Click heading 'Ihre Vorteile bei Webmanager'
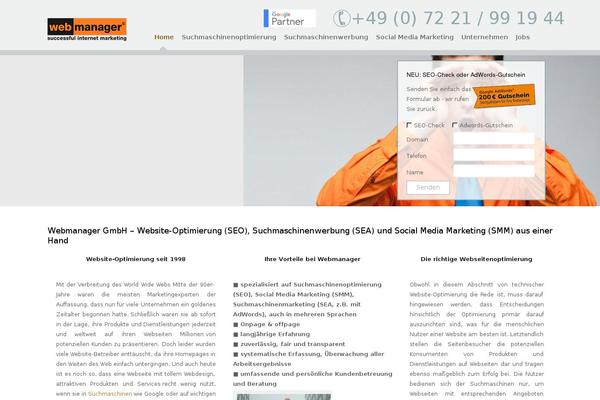 click(x=312, y=259)
